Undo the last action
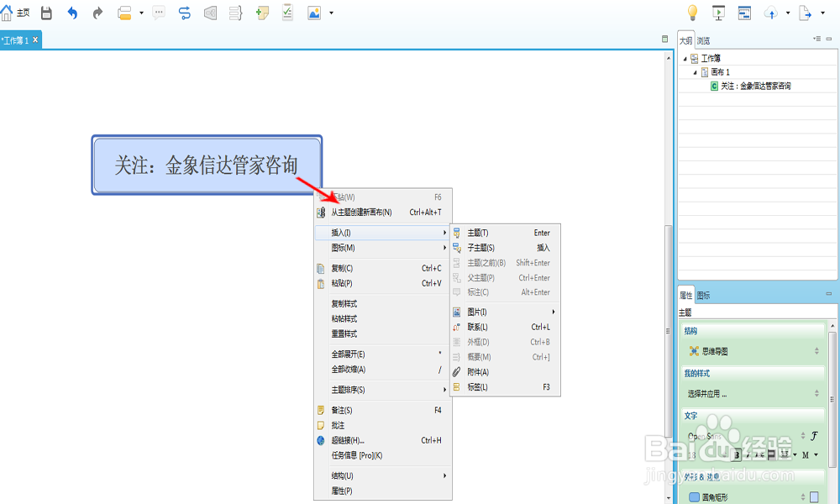 pos(72,11)
